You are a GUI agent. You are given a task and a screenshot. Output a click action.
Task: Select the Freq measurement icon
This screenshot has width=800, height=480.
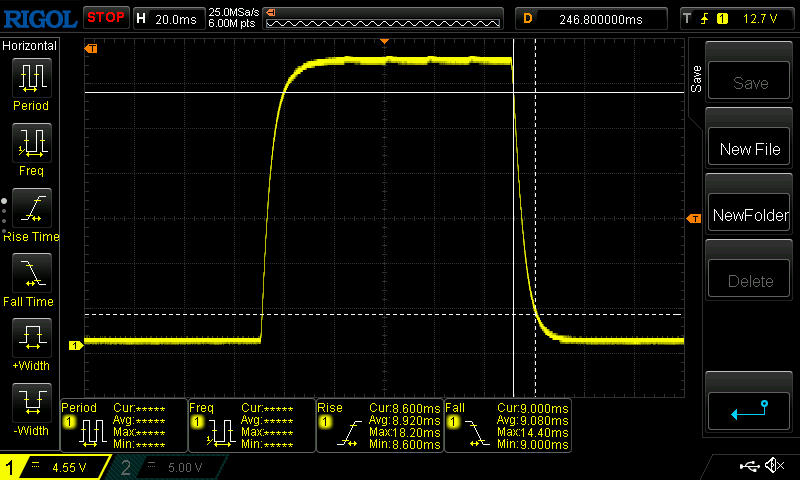30,144
